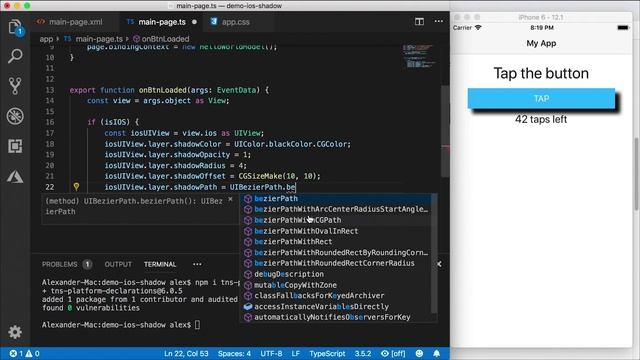
Task: Click the suggestion list scrollbar
Action: pos(433,253)
